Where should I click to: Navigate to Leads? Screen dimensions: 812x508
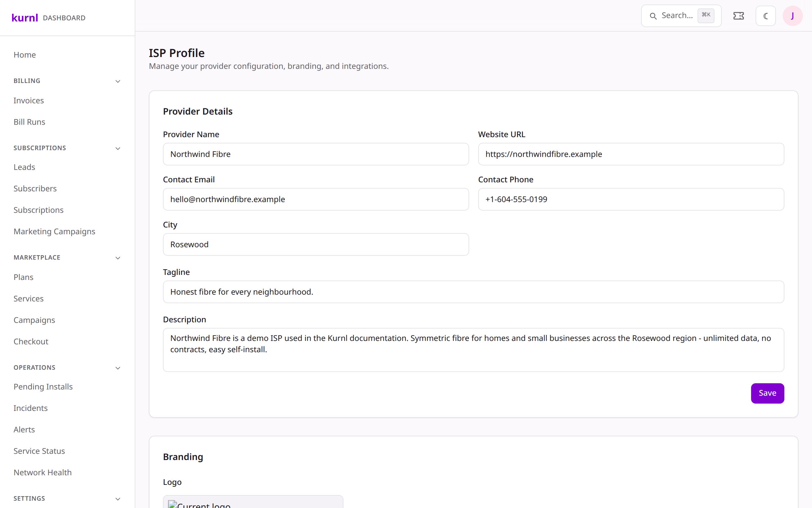tap(24, 167)
